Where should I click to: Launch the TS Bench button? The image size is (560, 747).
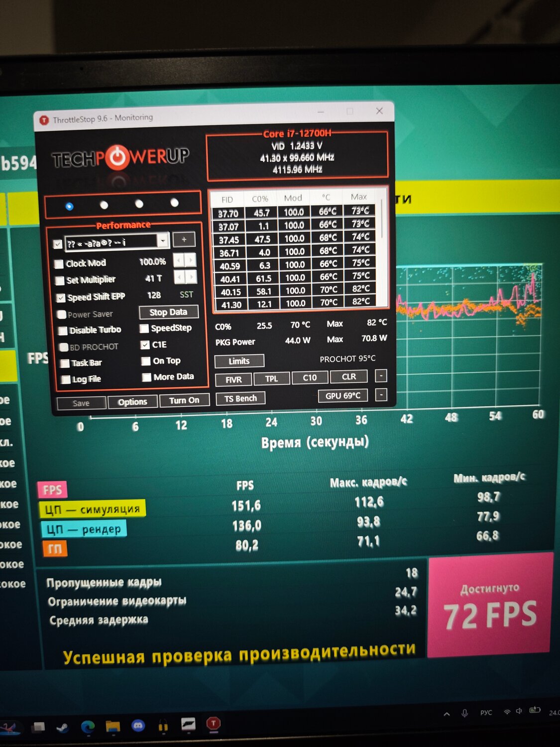pos(240,398)
